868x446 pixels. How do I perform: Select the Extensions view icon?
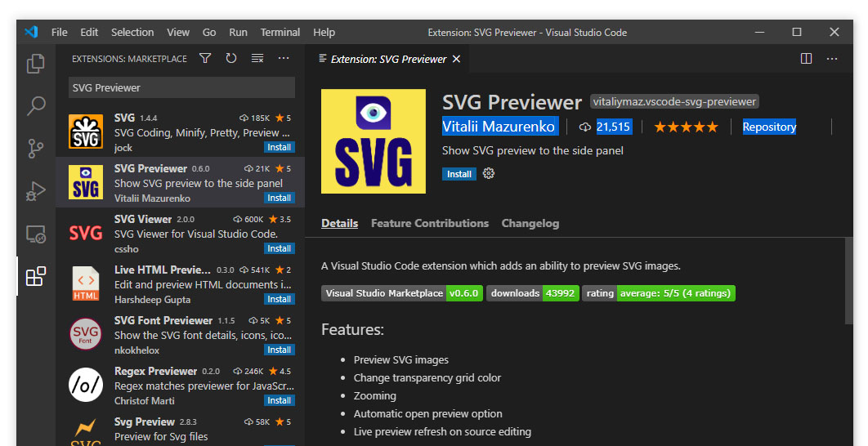[x=36, y=276]
